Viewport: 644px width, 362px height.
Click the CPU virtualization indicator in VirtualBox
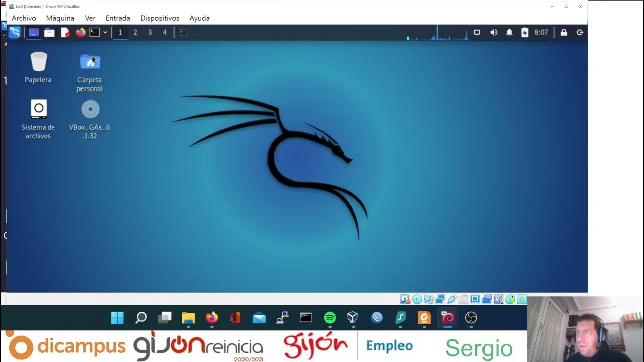[499, 299]
